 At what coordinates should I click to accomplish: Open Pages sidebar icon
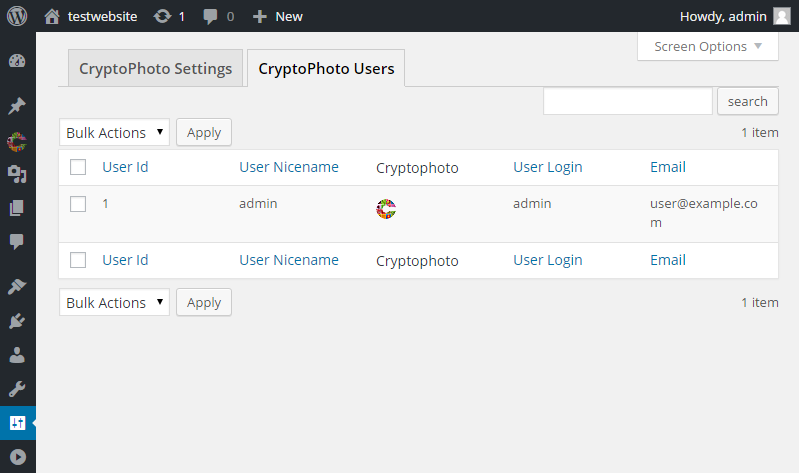(x=17, y=208)
